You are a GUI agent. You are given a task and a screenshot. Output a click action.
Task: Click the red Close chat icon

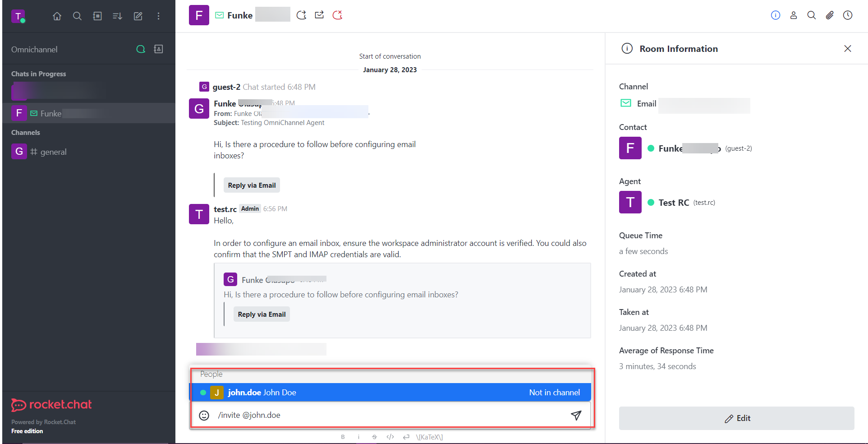[337, 15]
